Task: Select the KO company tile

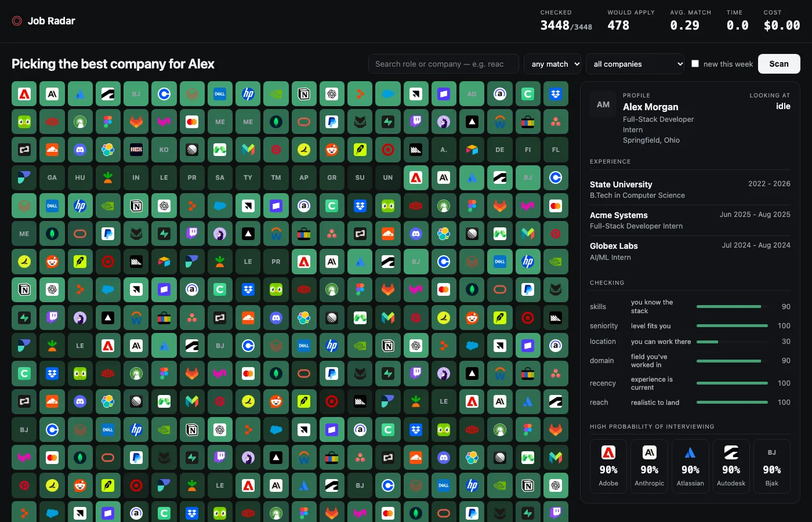Action: pyautogui.click(x=164, y=150)
